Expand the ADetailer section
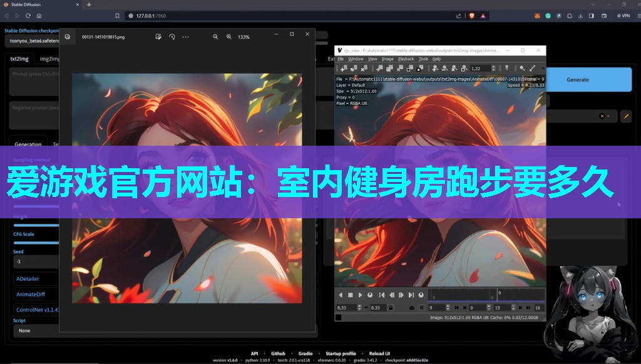This screenshot has width=641, height=364. tap(28, 279)
